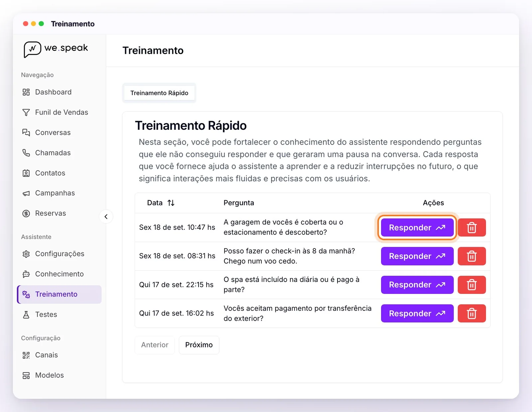Click the Chamadas phone icon
Viewport: 532px width, 412px height.
click(26, 153)
